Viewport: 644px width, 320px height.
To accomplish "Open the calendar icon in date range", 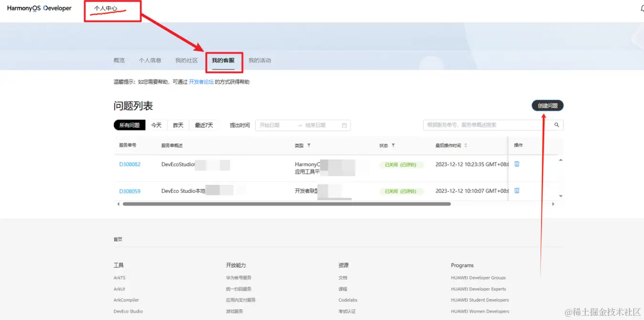I will (x=344, y=126).
